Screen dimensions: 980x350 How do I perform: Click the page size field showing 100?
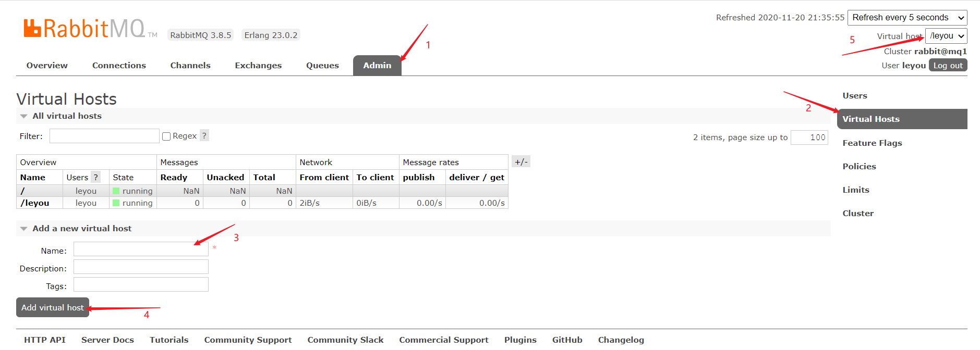[809, 137]
